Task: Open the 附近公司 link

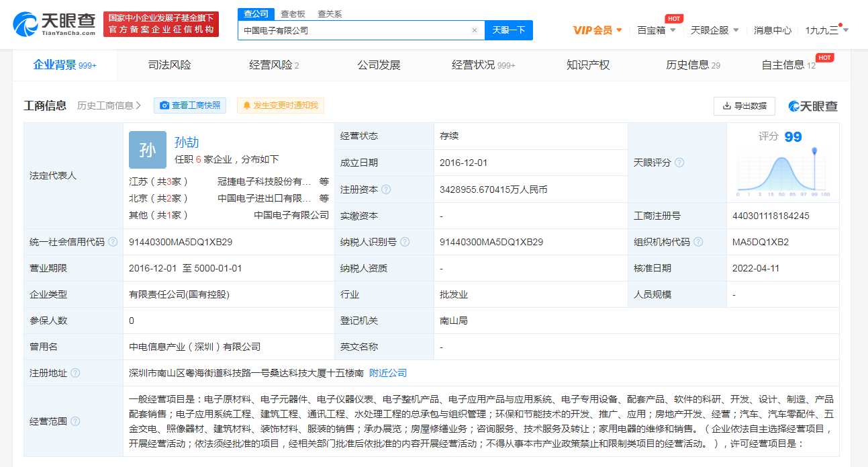Action: [388, 373]
